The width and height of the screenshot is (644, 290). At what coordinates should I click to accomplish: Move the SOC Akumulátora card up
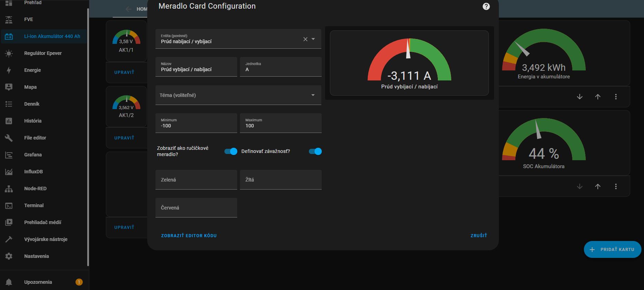coord(598,186)
